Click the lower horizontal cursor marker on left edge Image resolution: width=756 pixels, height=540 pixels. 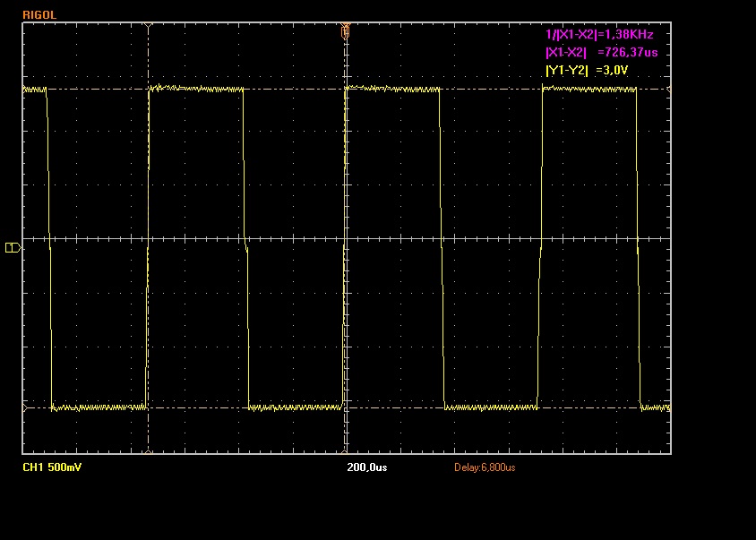tap(26, 407)
